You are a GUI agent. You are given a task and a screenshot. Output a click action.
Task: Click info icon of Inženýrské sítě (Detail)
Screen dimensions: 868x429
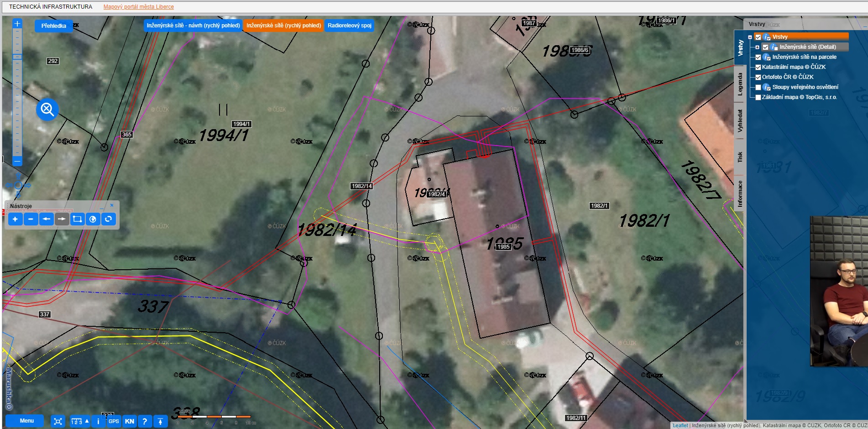[x=774, y=47]
